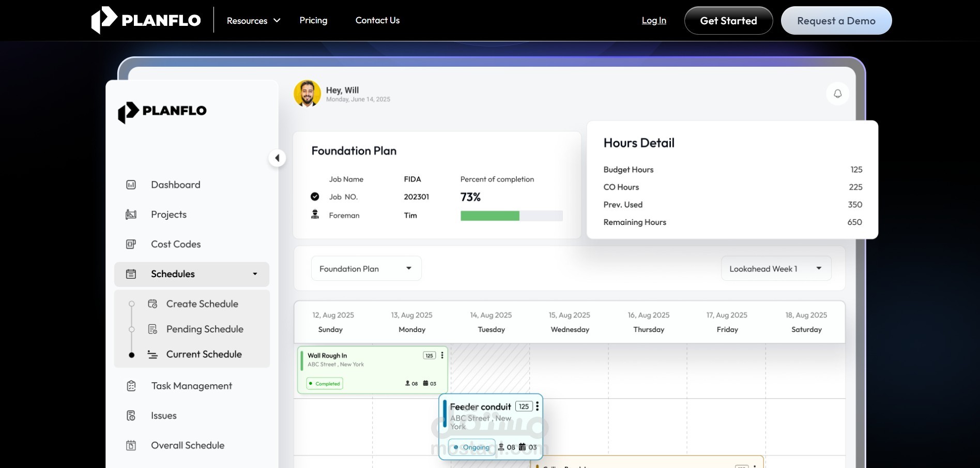Click the Task Management clipboard icon

[131, 386]
